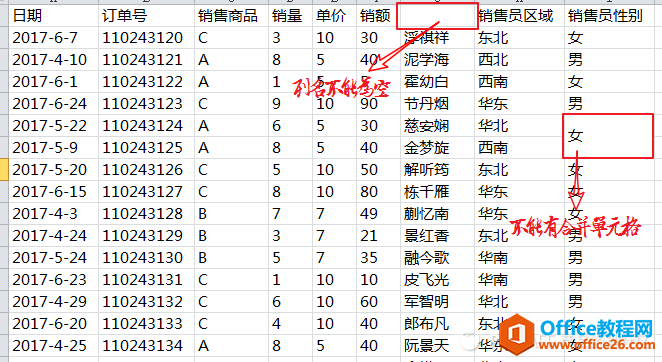The height and width of the screenshot is (362, 662).
Task: Select the date cell 2017-5-20
Action: pyautogui.click(x=54, y=170)
